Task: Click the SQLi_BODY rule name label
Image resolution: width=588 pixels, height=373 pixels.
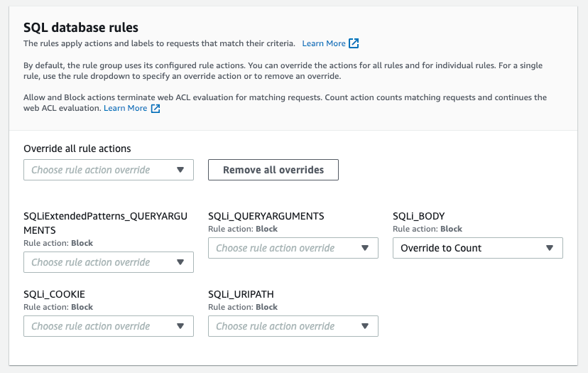Action: click(418, 216)
